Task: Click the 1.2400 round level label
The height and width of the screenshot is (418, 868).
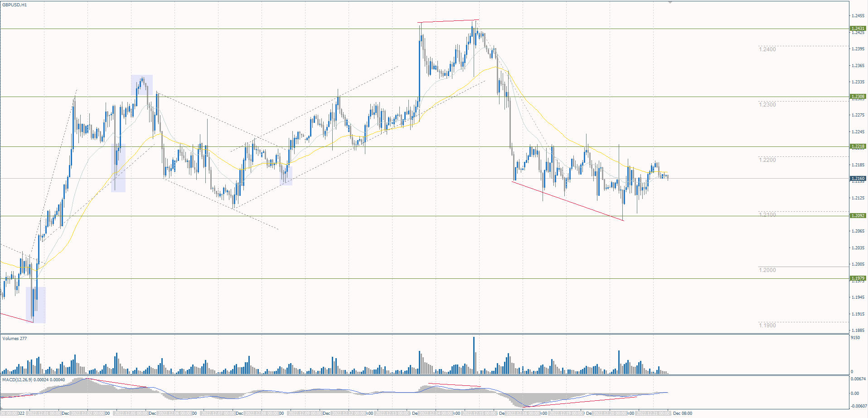Action: 767,49
